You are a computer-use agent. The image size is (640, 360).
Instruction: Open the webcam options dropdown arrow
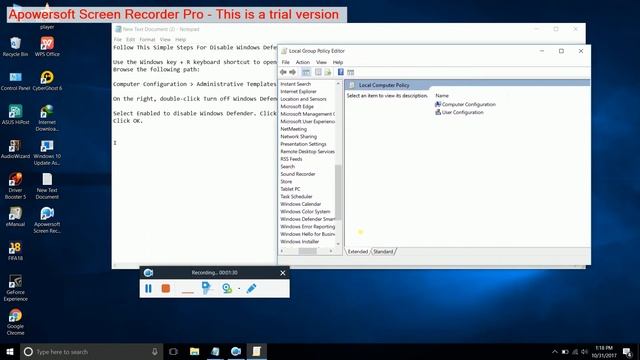(239, 289)
